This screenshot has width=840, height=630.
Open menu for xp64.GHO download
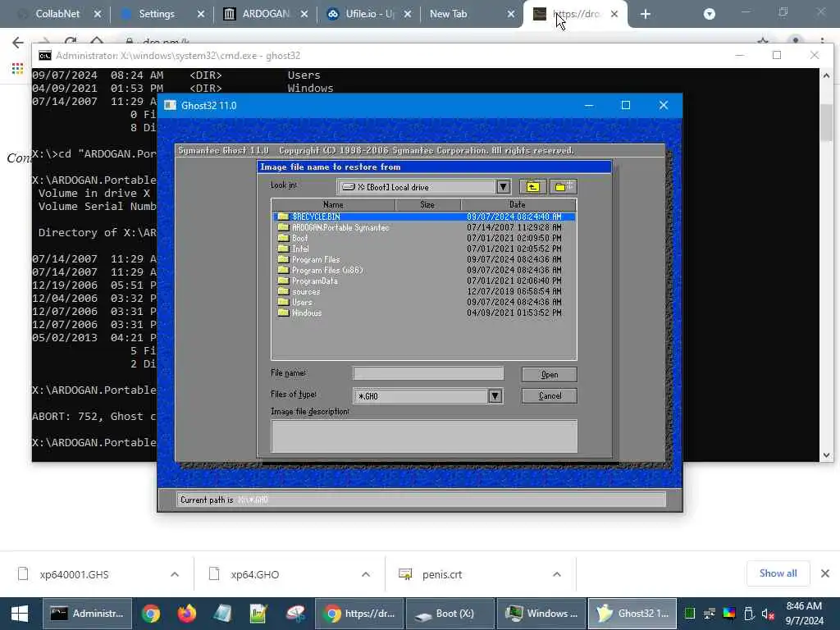(366, 574)
